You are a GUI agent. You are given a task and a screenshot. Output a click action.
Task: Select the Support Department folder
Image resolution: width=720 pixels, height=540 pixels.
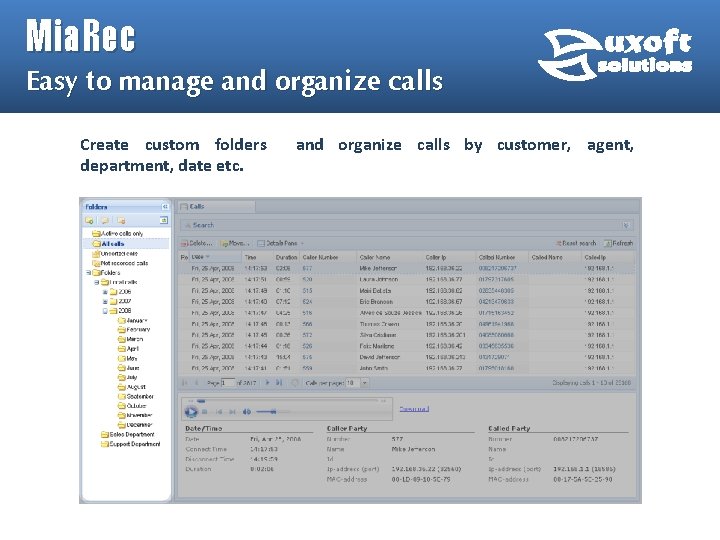131,444
